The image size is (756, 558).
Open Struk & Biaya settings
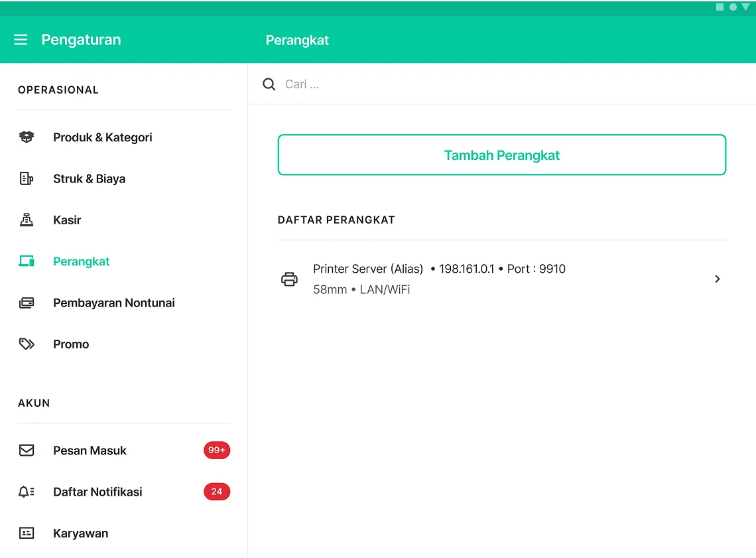click(x=89, y=178)
